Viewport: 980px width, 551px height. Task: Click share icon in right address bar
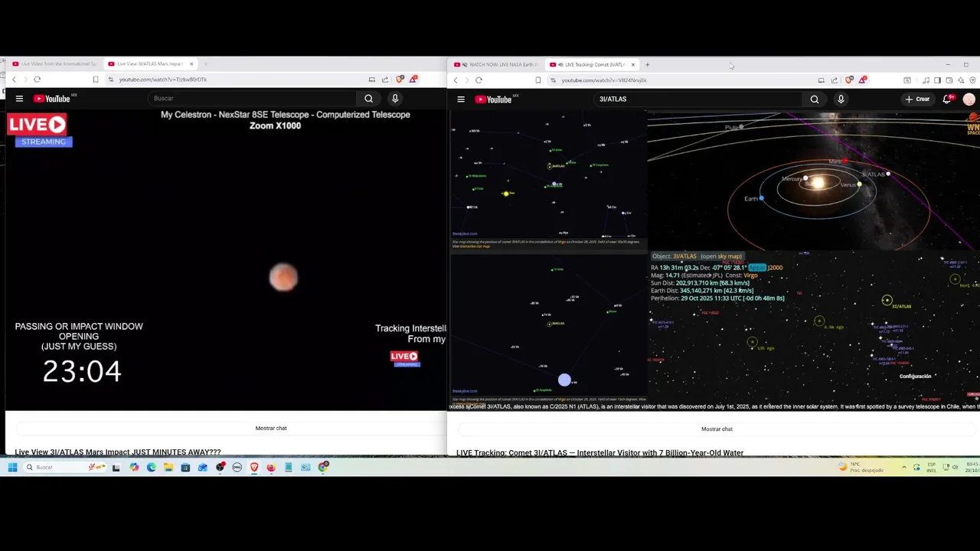[x=835, y=80]
